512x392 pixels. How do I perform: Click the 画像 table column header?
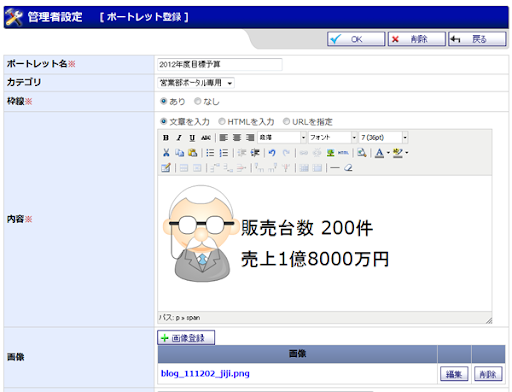pos(297,354)
